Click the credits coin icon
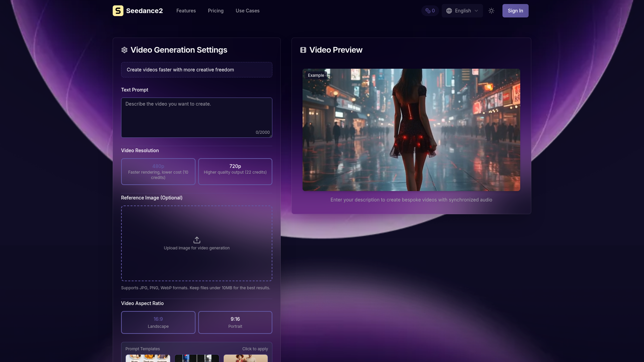Image resolution: width=644 pixels, height=362 pixels. (x=428, y=11)
